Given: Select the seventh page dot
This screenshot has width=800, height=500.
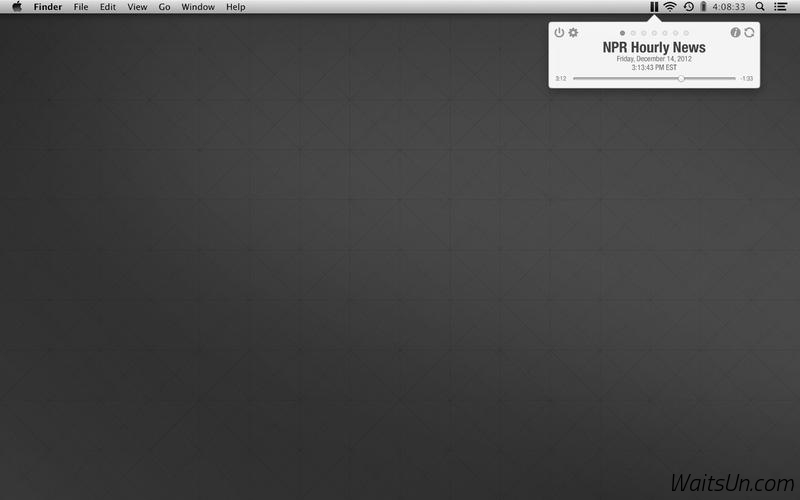Looking at the screenshot, I should coord(686,33).
